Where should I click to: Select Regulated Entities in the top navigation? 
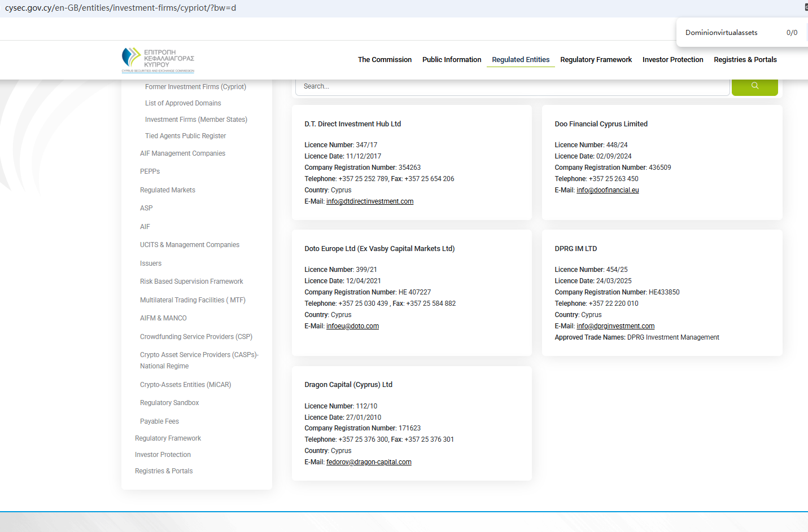click(520, 60)
